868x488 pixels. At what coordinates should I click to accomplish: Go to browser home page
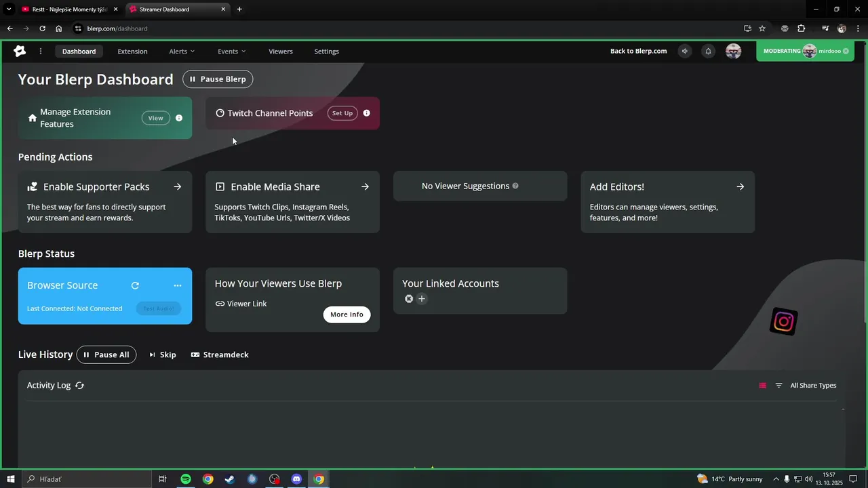click(58, 28)
